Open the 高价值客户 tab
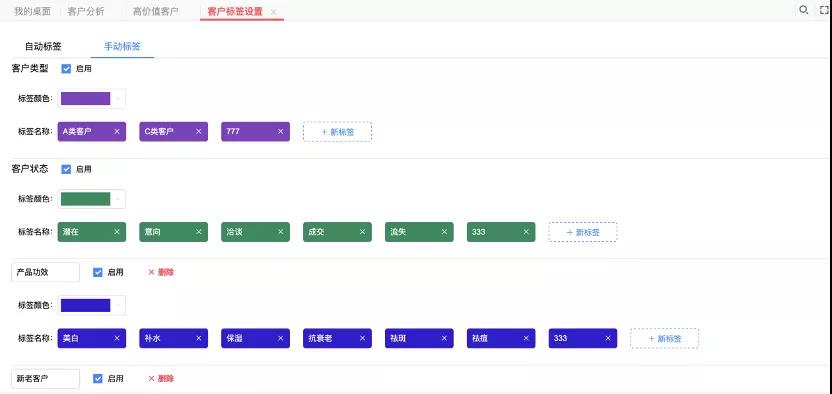 coord(155,11)
